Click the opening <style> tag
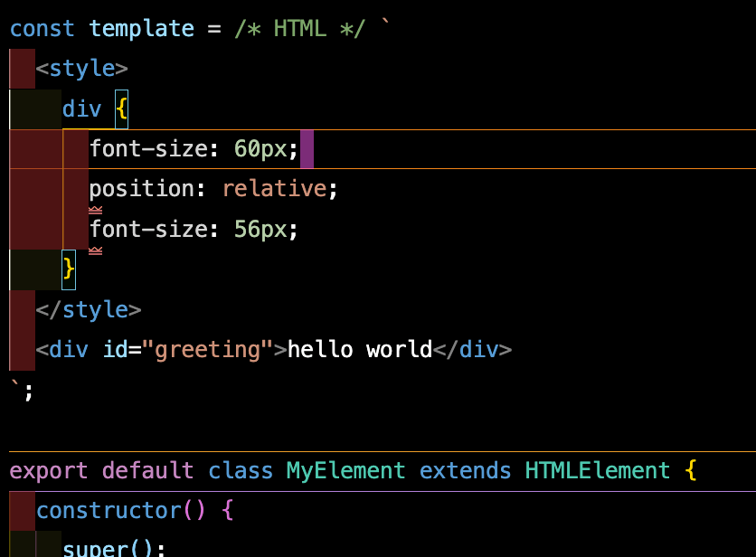 [82, 69]
